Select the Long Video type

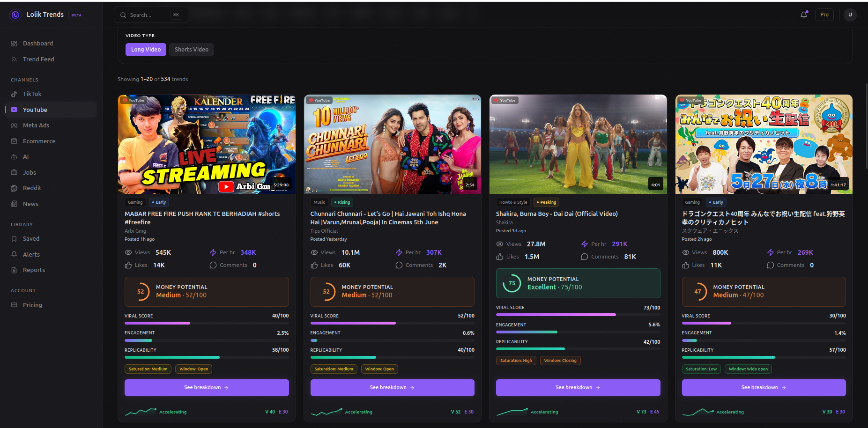[146, 50]
